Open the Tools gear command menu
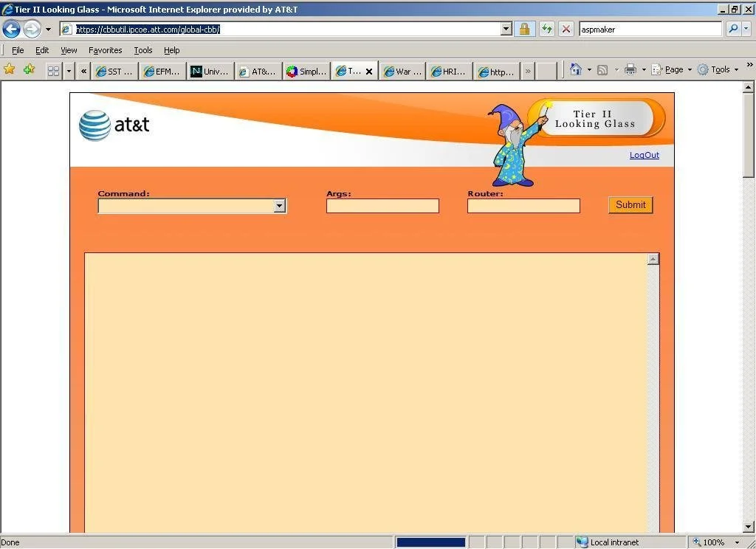This screenshot has height=549, width=756. point(718,70)
